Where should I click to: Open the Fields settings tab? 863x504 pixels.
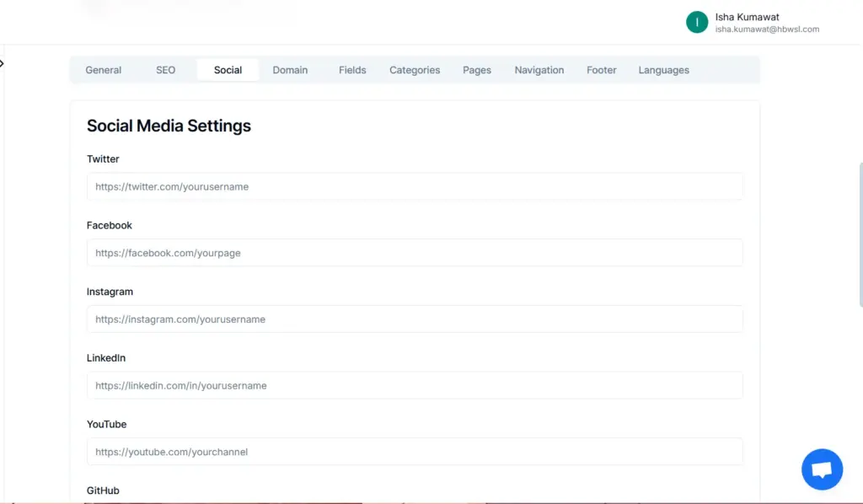(351, 70)
